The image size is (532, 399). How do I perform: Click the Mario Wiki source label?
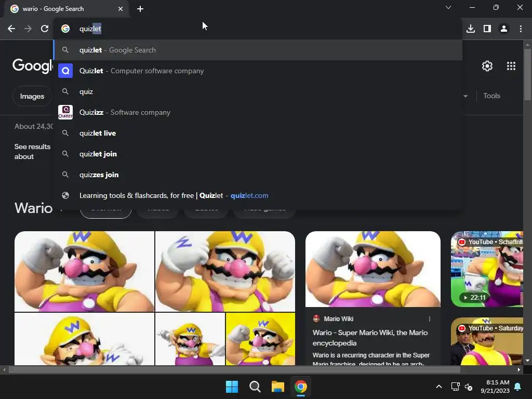tap(338, 319)
